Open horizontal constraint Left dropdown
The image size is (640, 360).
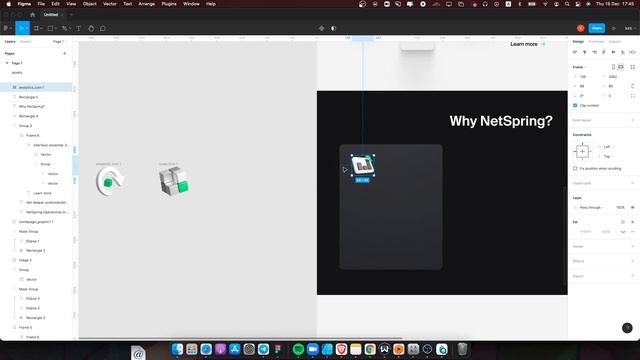tap(607, 147)
